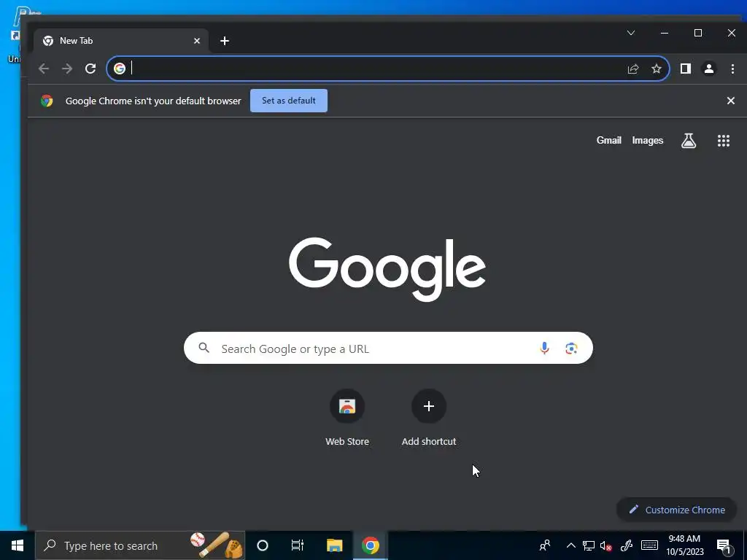Click the Google G icon in the address bar
This screenshot has height=560, width=747.
(120, 69)
